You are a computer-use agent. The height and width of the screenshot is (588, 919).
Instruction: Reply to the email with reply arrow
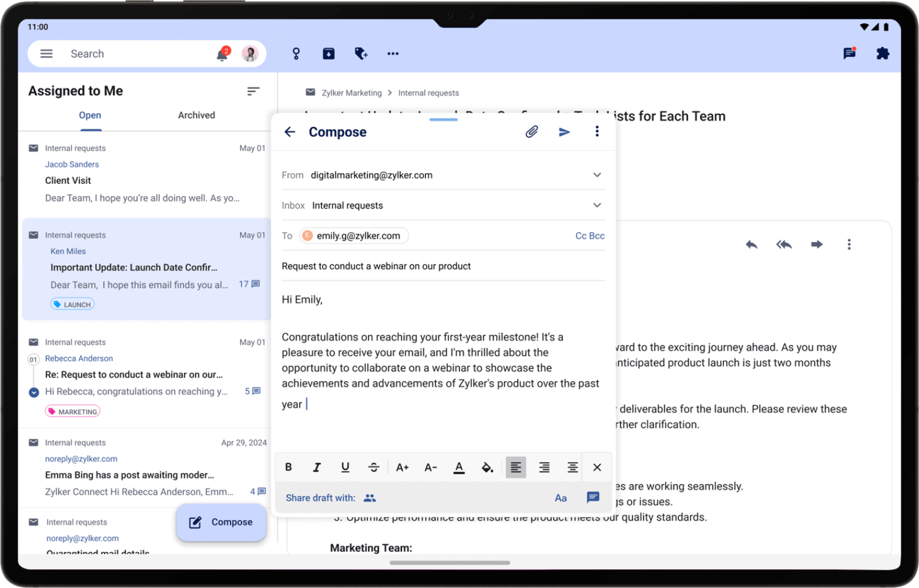tap(752, 244)
